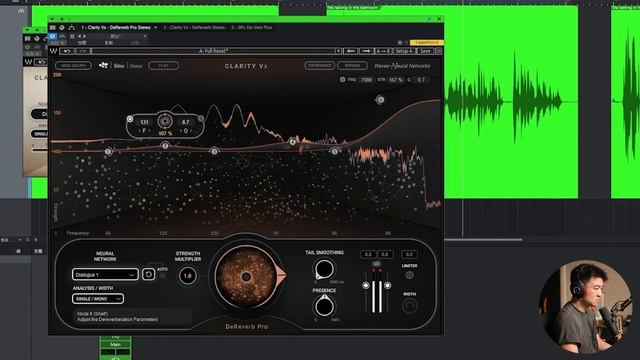Step the node frequency down with left arrow of F
The width and height of the screenshot is (640, 360).
click(x=139, y=131)
